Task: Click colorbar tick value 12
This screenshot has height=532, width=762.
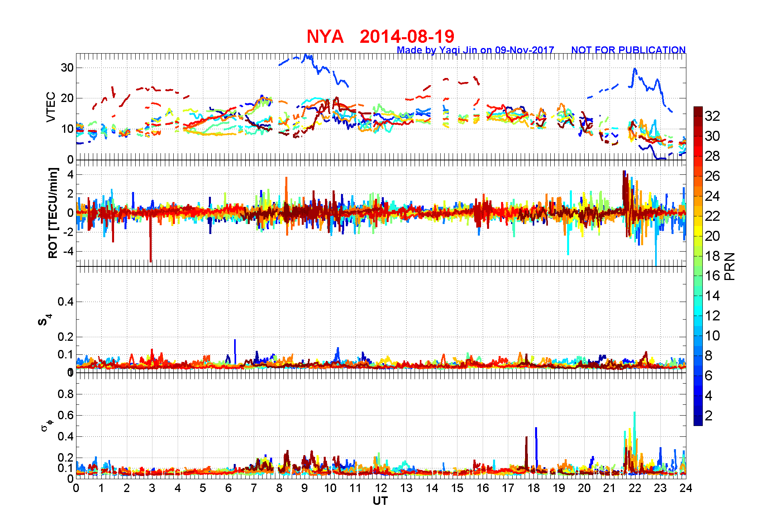Action: pos(712,316)
